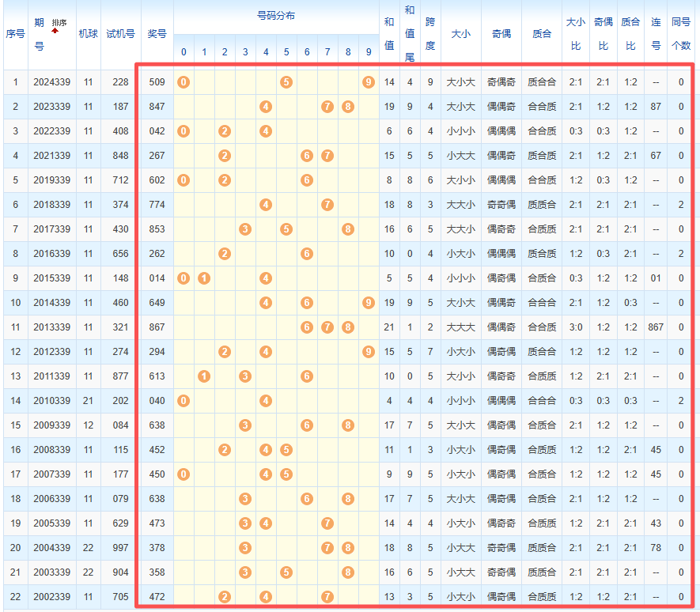The width and height of the screenshot is (700, 612).
Task: Click orange ball 8 in row 2009339
Action: [x=348, y=425]
